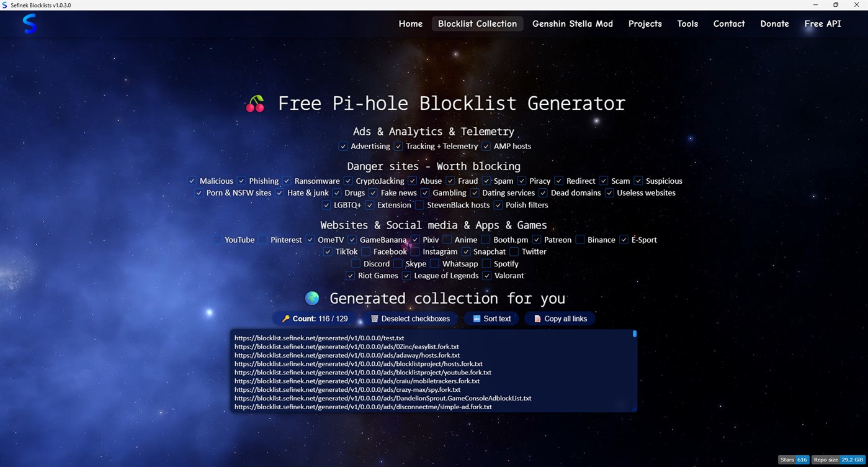Click the Sefinek S logo in the navbar

29,24
